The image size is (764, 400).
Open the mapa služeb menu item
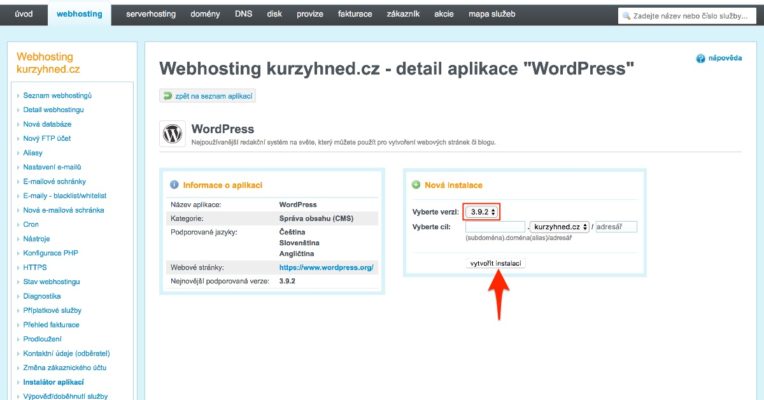[492, 14]
